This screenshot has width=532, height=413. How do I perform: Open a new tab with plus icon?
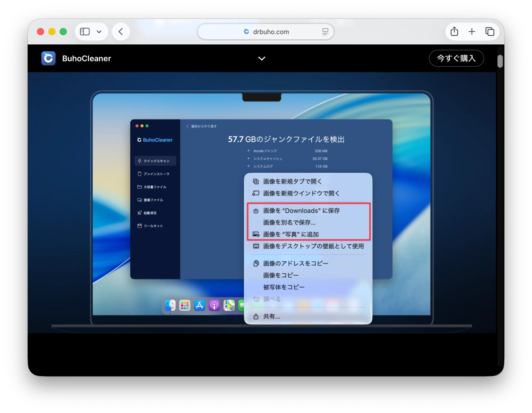[x=472, y=31]
